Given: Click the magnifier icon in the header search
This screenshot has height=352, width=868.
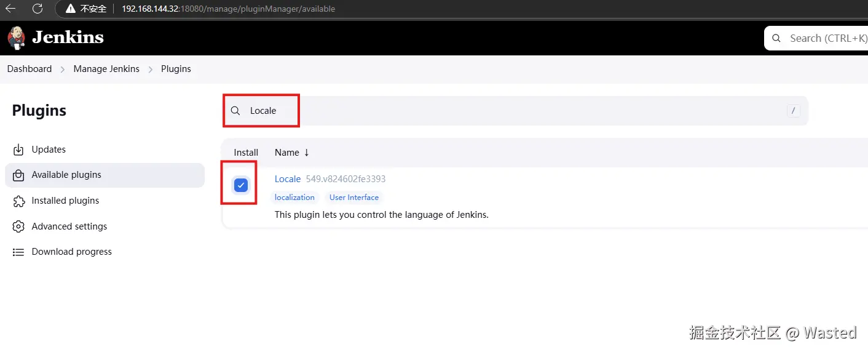Looking at the screenshot, I should pyautogui.click(x=777, y=38).
